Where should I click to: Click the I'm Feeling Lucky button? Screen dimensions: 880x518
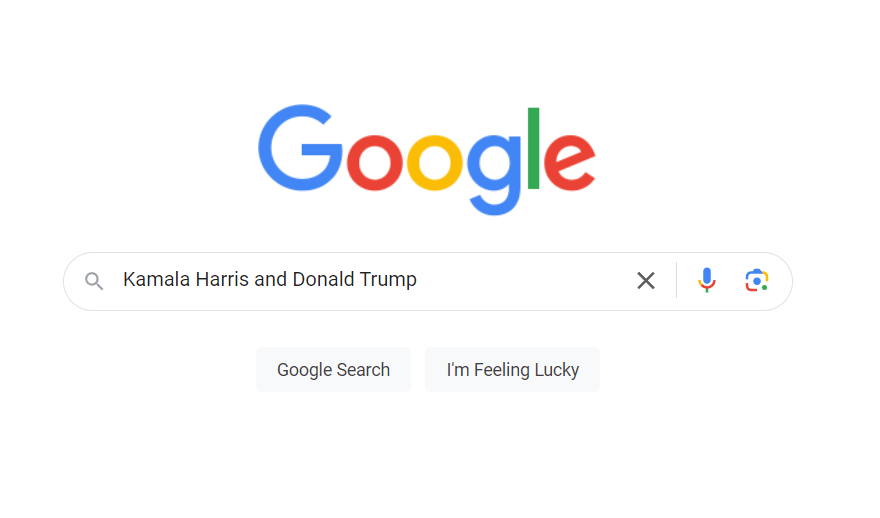click(x=512, y=369)
